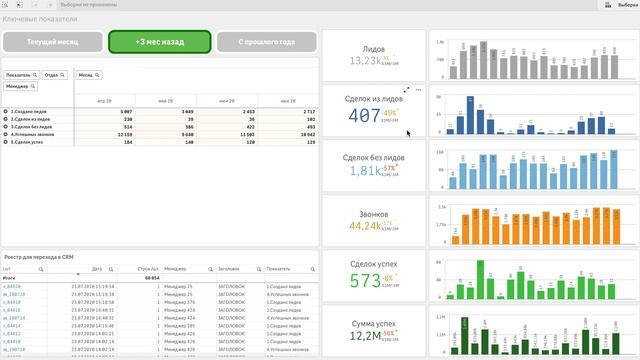Search the Дата column in CRM registry

(x=111, y=269)
